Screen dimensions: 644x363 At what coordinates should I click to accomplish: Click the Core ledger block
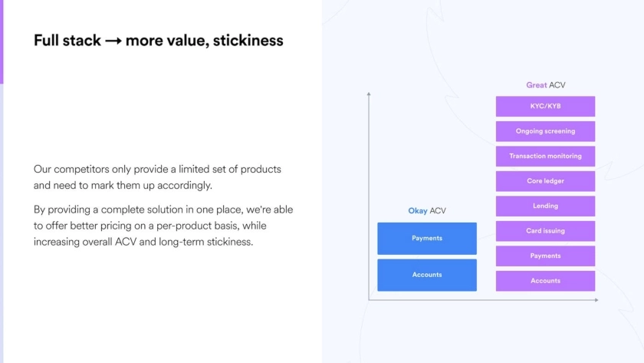[x=545, y=181]
